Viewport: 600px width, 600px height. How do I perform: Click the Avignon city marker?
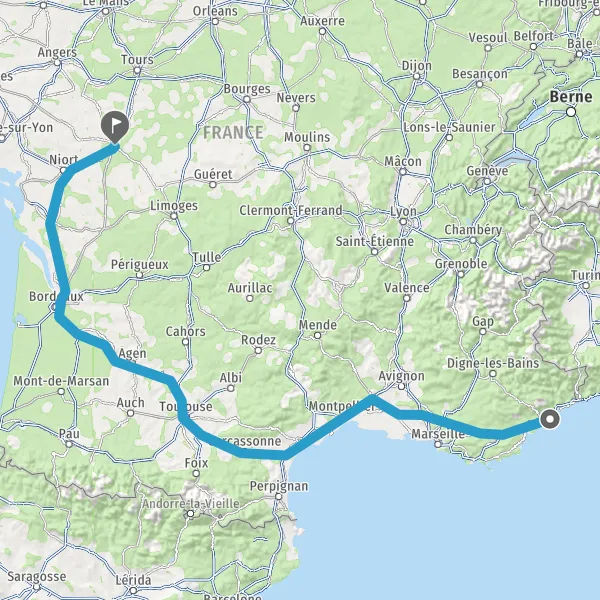coord(401,387)
